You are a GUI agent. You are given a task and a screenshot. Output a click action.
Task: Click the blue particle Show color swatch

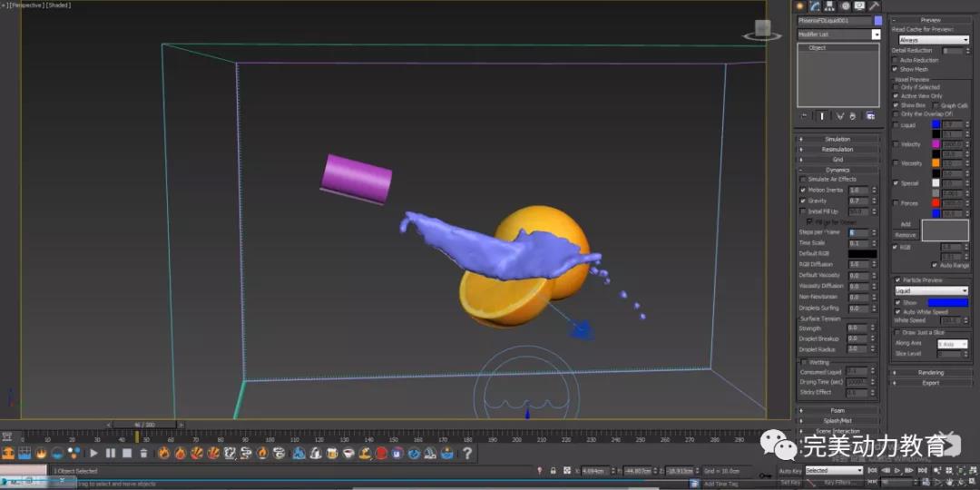946,303
